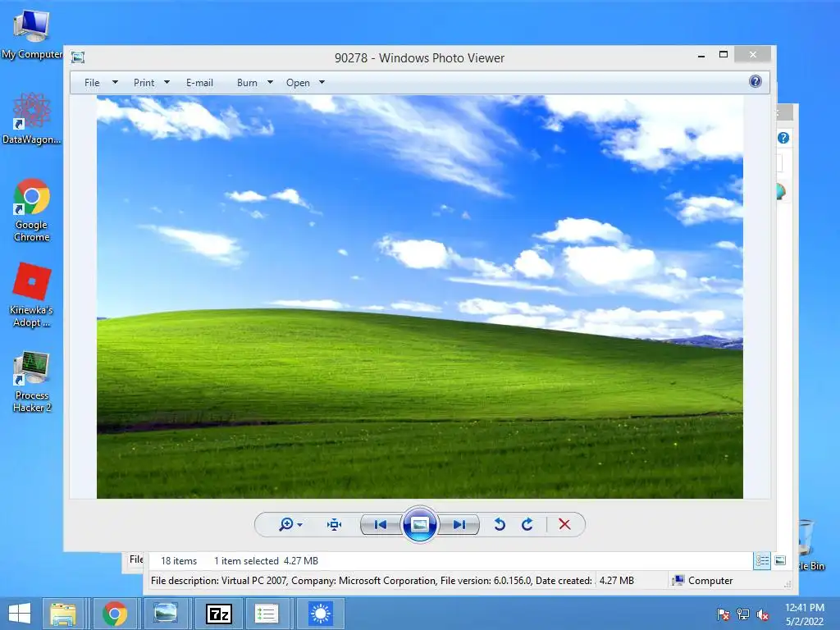Rotate the photo clockwise
840x630 pixels.
tap(527, 524)
